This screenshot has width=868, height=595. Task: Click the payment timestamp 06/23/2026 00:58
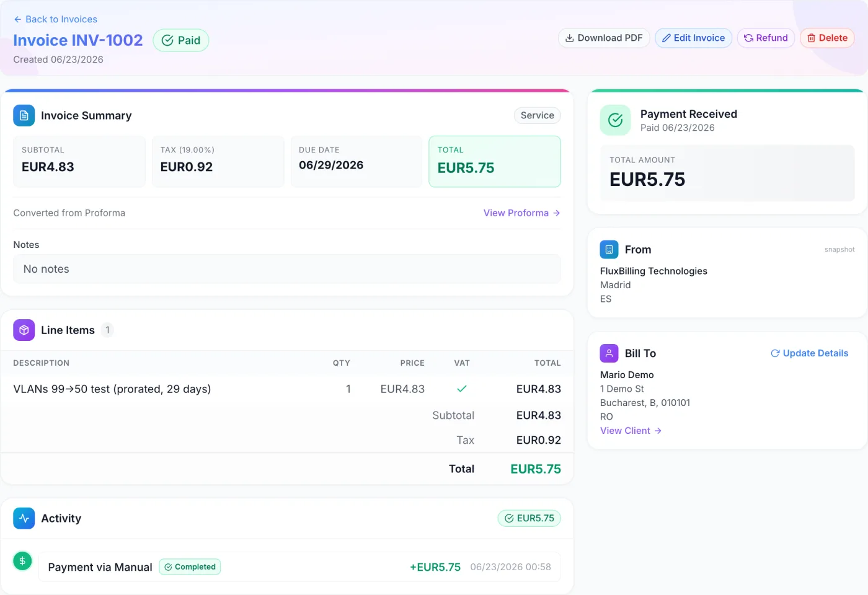[510, 567]
